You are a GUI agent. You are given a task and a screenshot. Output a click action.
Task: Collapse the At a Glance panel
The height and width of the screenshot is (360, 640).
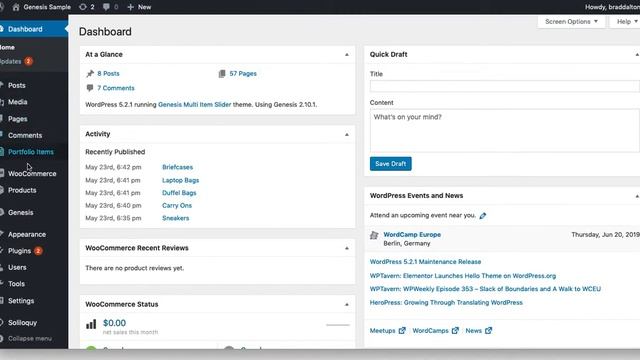[347, 54]
